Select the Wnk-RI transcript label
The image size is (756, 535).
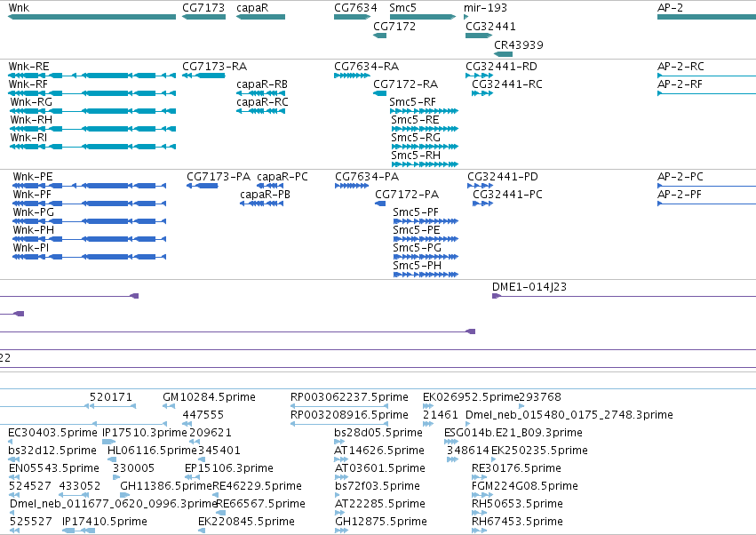(x=28, y=138)
